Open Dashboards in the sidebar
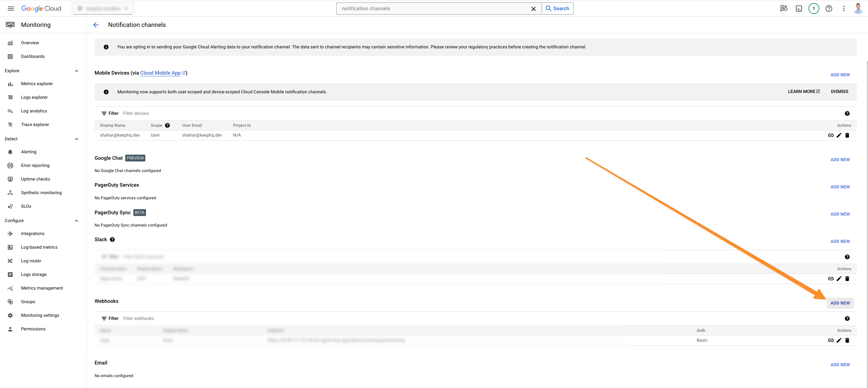 point(33,57)
